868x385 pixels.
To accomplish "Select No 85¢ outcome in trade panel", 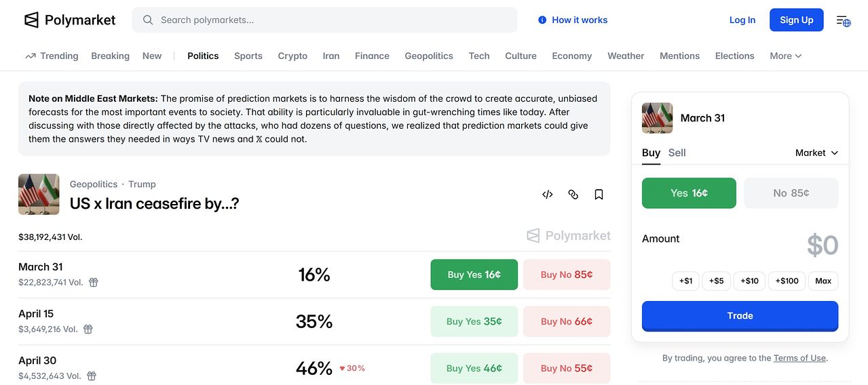I will point(791,193).
